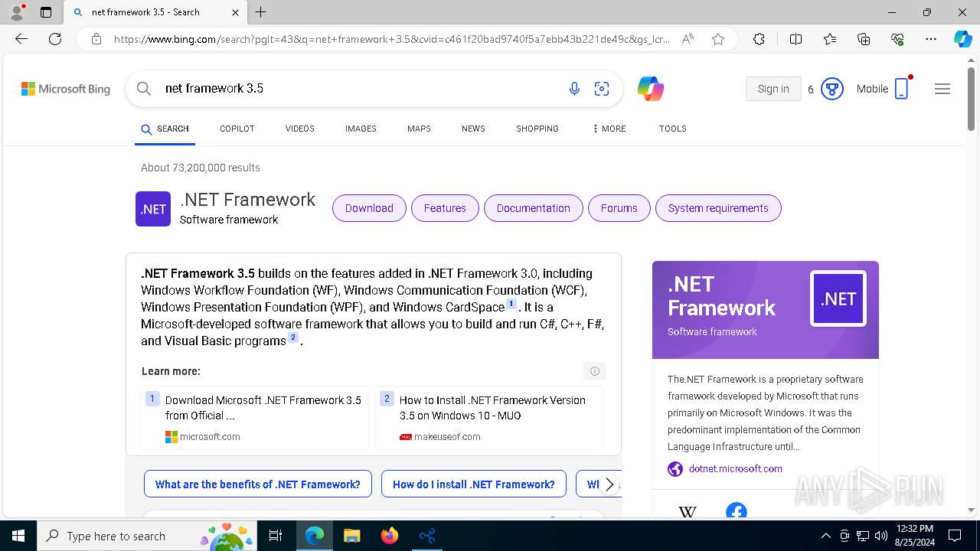
Task: Click the System requirements pill button
Action: pos(718,208)
